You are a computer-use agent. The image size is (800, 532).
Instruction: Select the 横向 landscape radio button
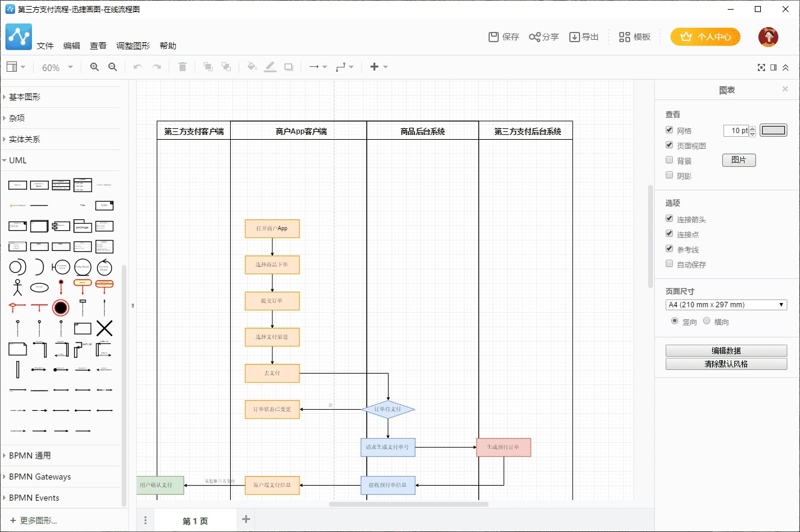coord(707,321)
